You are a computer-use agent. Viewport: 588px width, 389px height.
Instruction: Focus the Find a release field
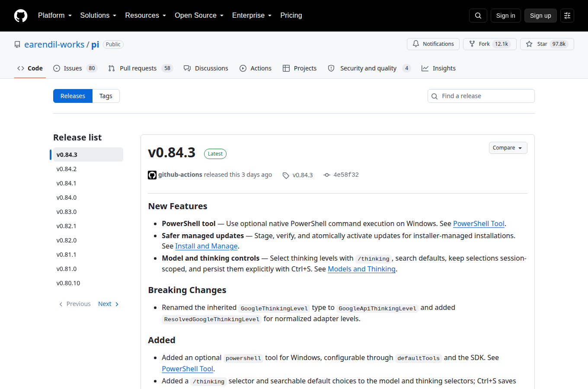[x=481, y=96]
